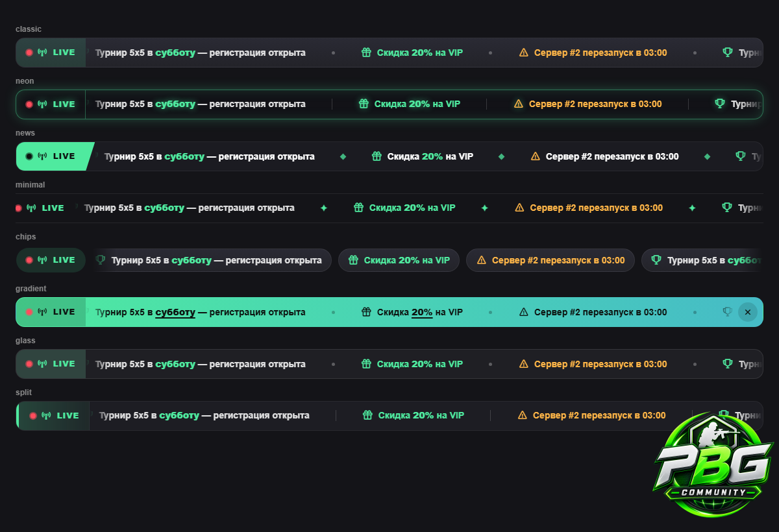
Task: Click the gift icon in the classic ticker
Action: click(x=366, y=53)
